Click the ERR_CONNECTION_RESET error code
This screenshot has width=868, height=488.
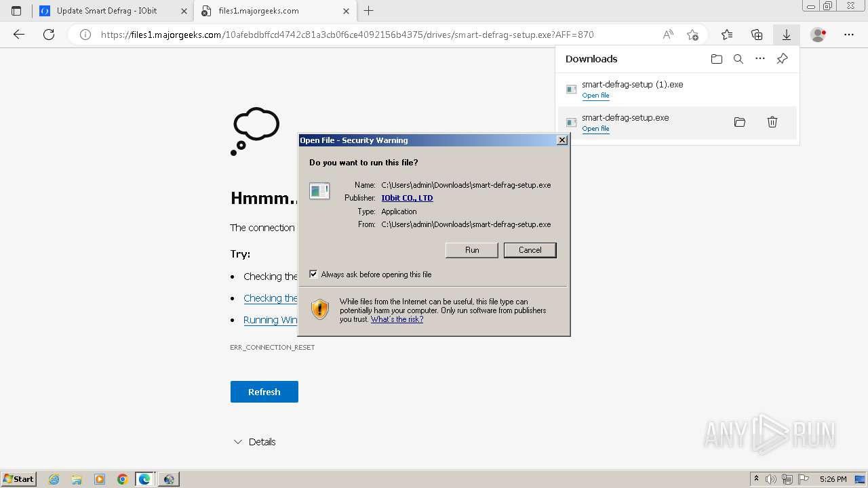click(273, 347)
